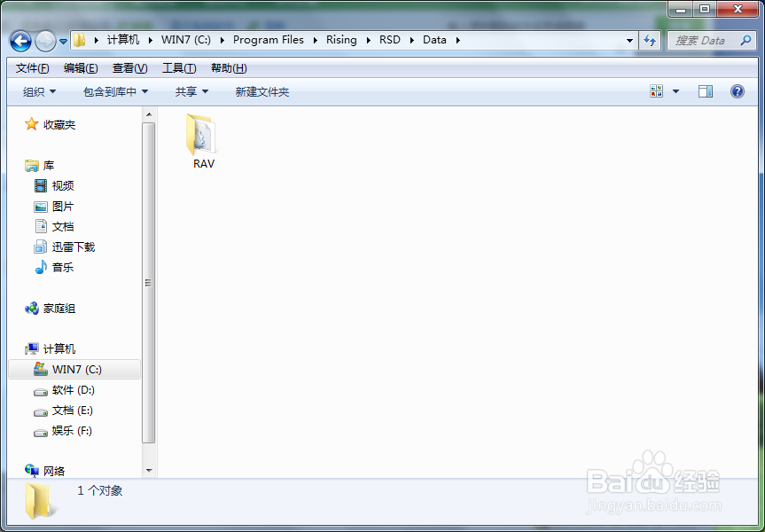Image resolution: width=765 pixels, height=532 pixels.
Task: Expand subfolders arrow after Rising breadcrumb
Action: tap(369, 40)
